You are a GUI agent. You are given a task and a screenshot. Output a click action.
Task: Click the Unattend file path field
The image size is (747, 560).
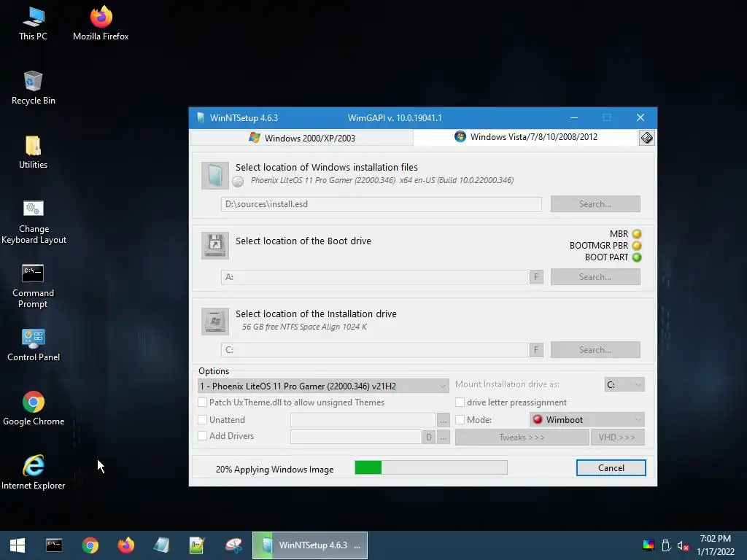[363, 420]
